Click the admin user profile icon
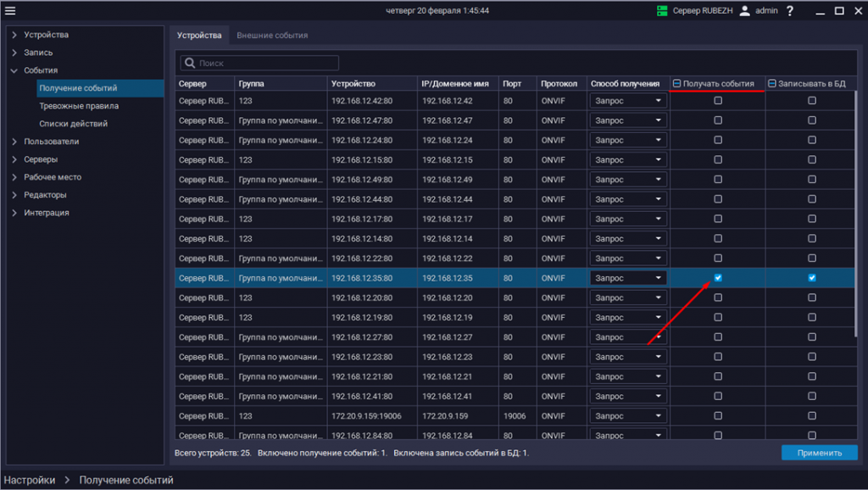Image resolution: width=868 pixels, height=490 pixels. [744, 11]
